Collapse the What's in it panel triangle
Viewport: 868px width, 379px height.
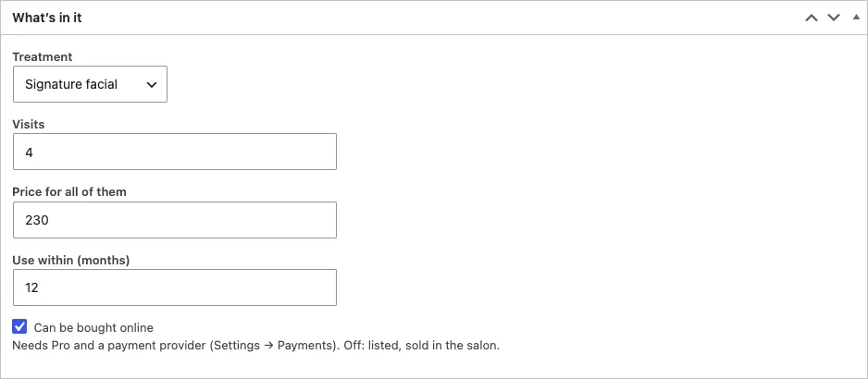[x=856, y=18]
